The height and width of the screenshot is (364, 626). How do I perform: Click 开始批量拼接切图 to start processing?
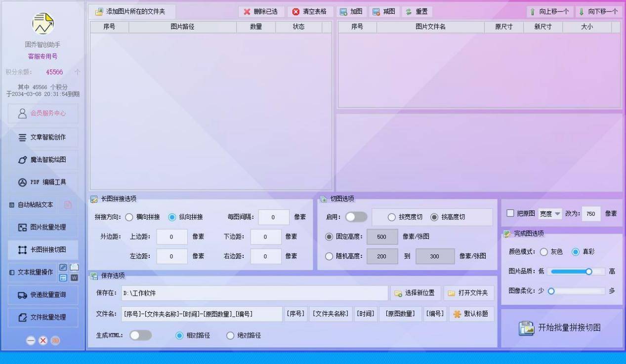click(x=561, y=328)
